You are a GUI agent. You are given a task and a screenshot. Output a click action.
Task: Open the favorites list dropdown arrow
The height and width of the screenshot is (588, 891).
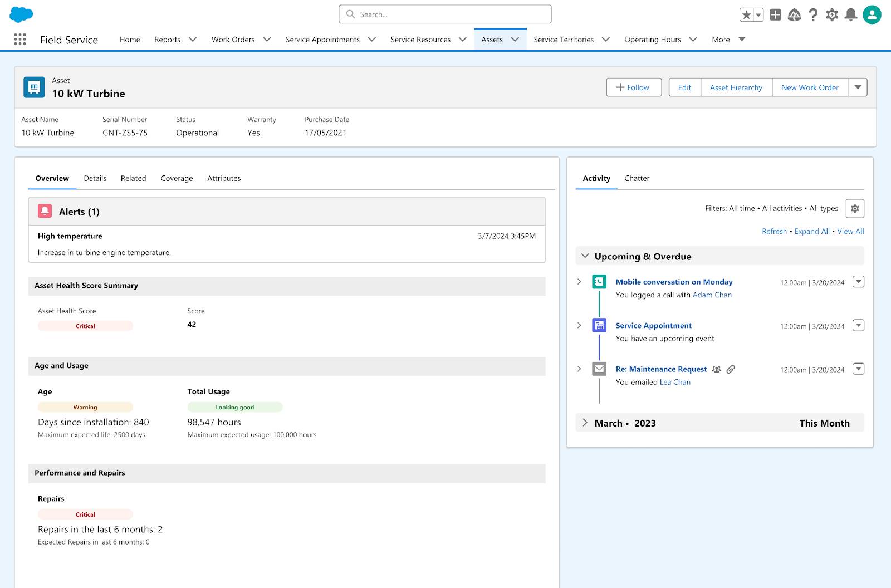point(758,15)
